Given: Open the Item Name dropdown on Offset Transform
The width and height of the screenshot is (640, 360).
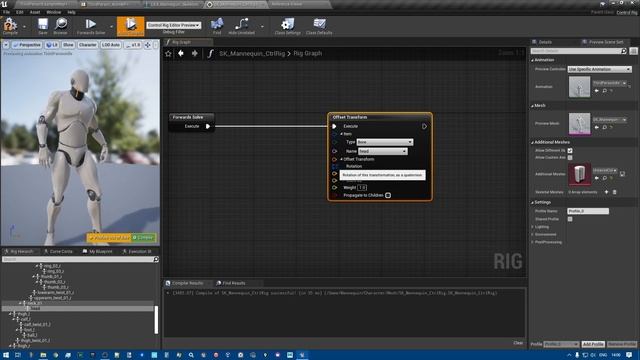Looking at the screenshot, I should pyautogui.click(x=382, y=151).
